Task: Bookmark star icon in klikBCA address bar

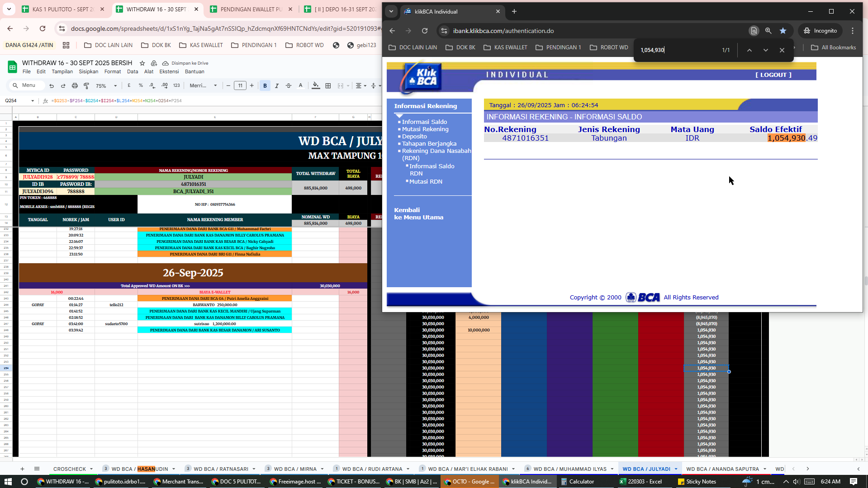Action: [x=783, y=31]
